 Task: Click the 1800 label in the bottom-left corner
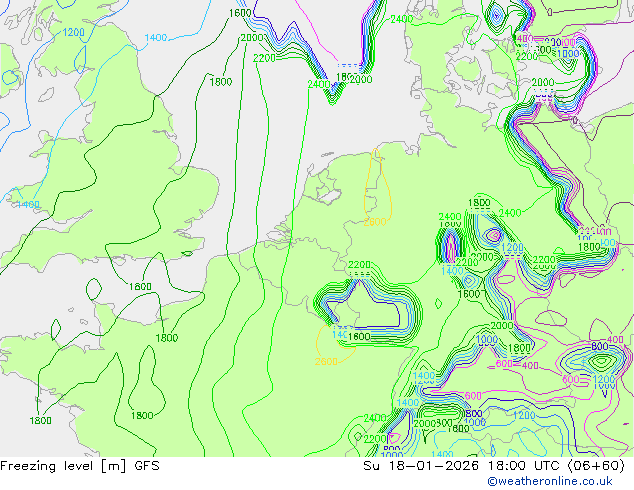tap(40, 420)
